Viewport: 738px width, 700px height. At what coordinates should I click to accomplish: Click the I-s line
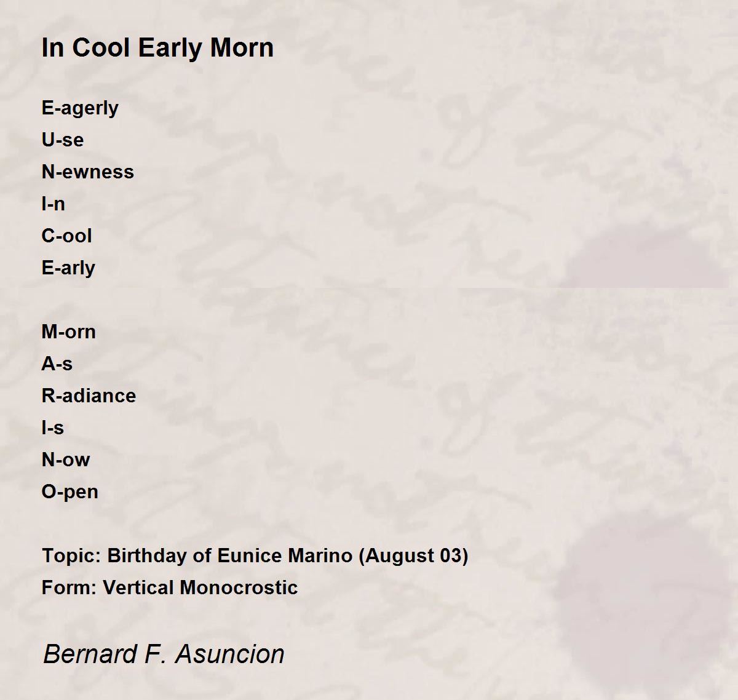[x=53, y=428]
